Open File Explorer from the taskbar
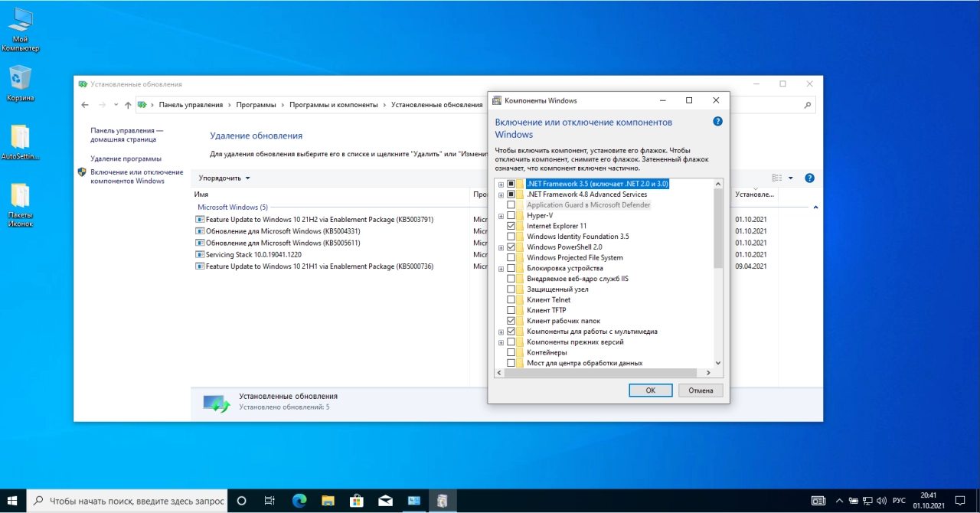 click(x=328, y=501)
